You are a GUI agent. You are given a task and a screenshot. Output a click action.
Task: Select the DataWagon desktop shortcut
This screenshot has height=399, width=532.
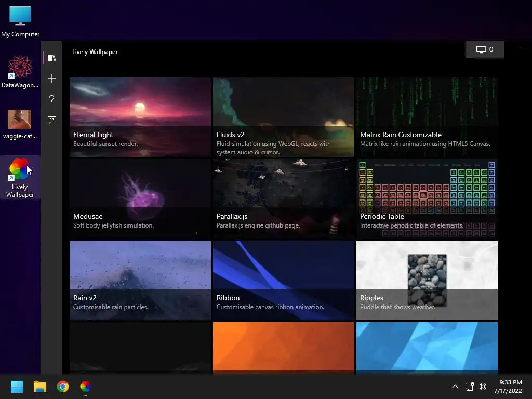pyautogui.click(x=20, y=72)
